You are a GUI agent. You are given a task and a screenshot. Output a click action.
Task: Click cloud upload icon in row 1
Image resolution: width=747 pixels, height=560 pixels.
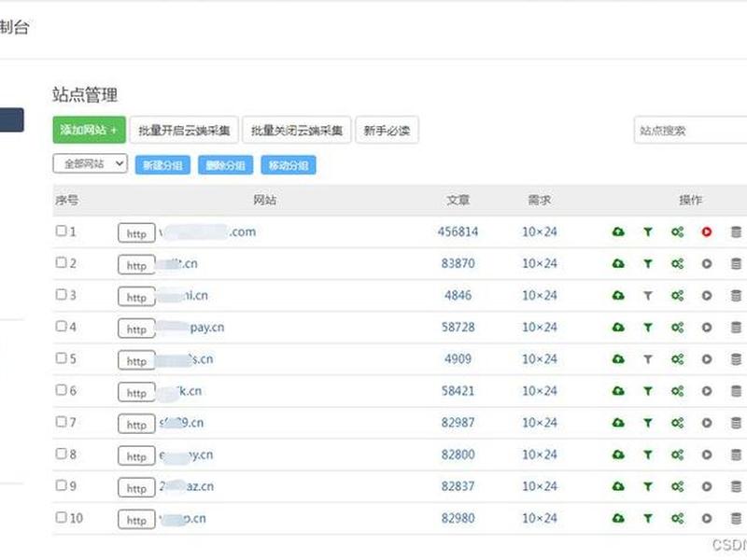[618, 231]
